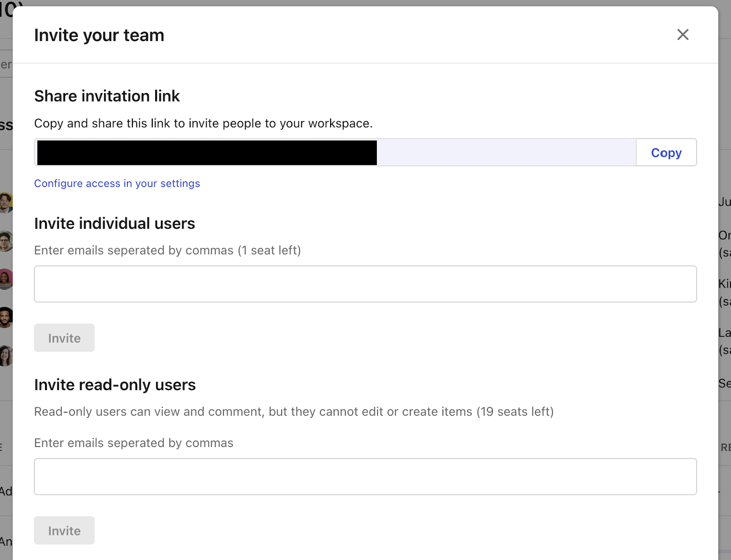Click the individual users email field
Image resolution: width=731 pixels, height=560 pixels.
click(365, 284)
